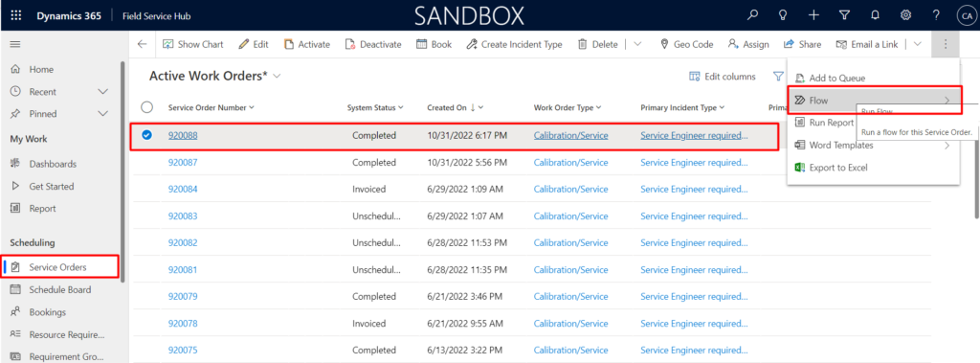This screenshot has width=980, height=363.
Task: Click the Delete trash command
Action: pyautogui.click(x=597, y=44)
